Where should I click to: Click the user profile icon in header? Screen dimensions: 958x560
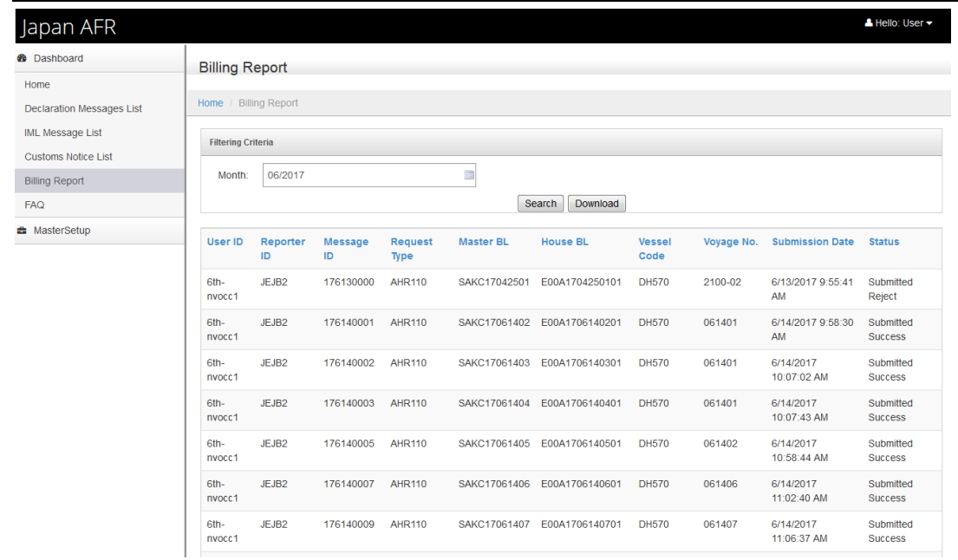[x=869, y=23]
